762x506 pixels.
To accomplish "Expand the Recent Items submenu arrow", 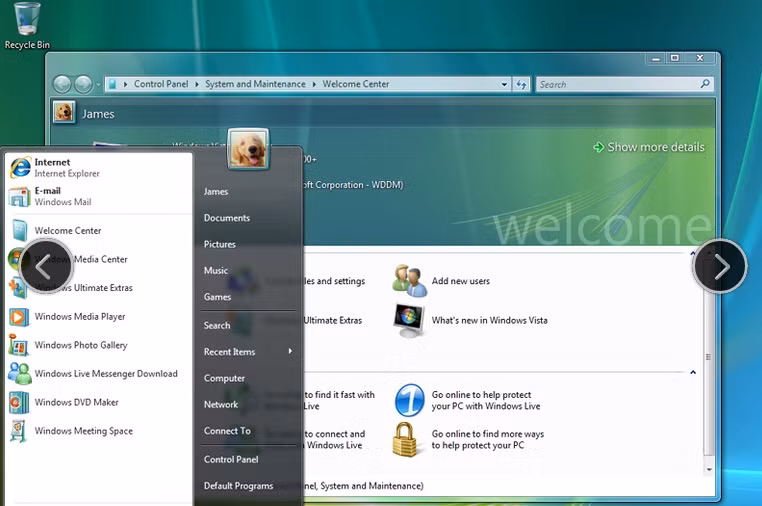I will click(x=290, y=351).
